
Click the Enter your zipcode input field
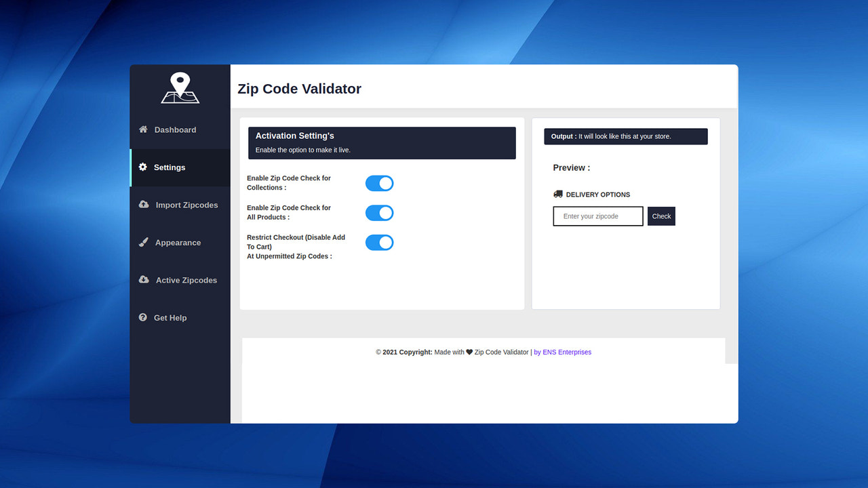tap(597, 216)
